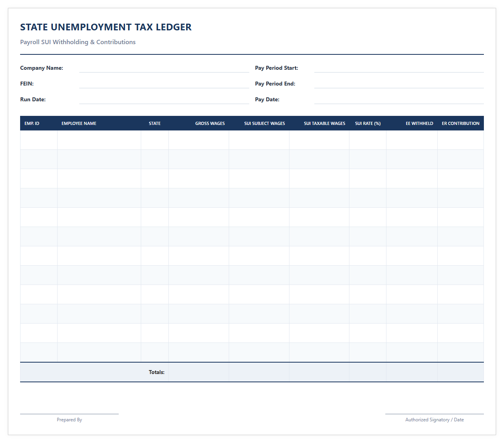This screenshot has height=443, width=504.
Task: Click the 'STATE UNEMPLOYMENT TAX LEDGER' title
Action: (x=106, y=27)
